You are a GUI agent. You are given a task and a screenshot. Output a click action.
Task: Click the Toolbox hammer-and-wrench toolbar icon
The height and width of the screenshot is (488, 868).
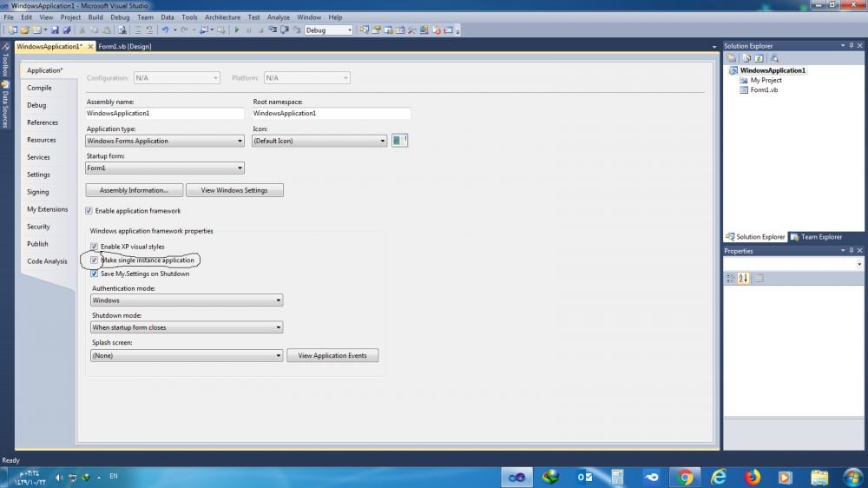tap(412, 30)
